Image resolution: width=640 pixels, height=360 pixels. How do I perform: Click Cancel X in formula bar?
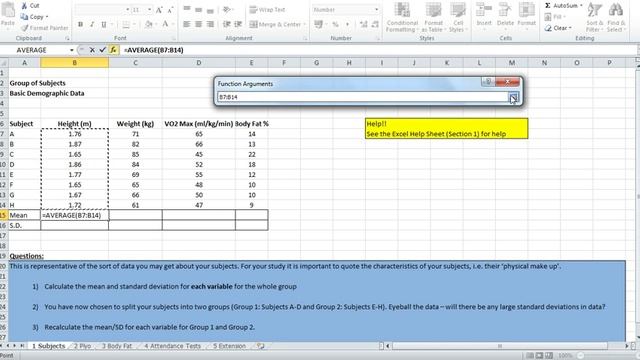click(92, 50)
